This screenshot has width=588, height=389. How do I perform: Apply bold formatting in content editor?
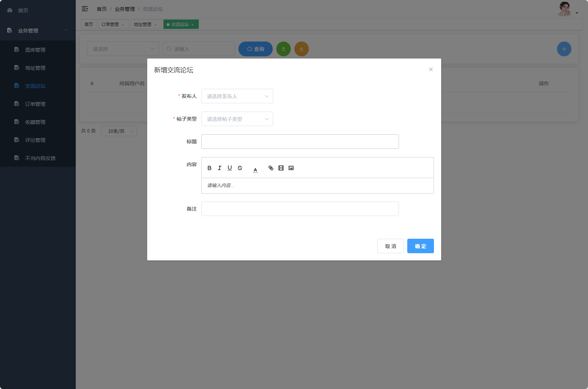pyautogui.click(x=209, y=168)
